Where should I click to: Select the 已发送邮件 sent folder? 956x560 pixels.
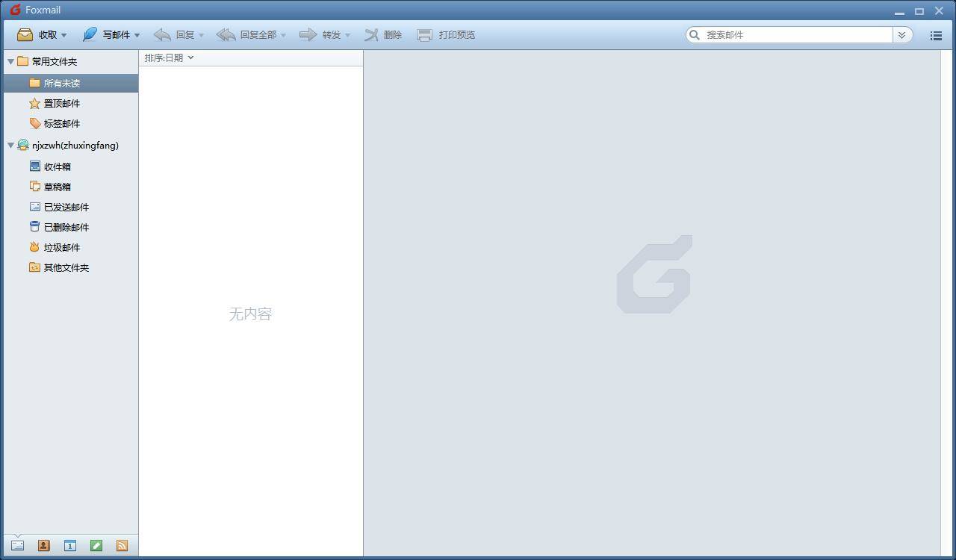(x=66, y=207)
